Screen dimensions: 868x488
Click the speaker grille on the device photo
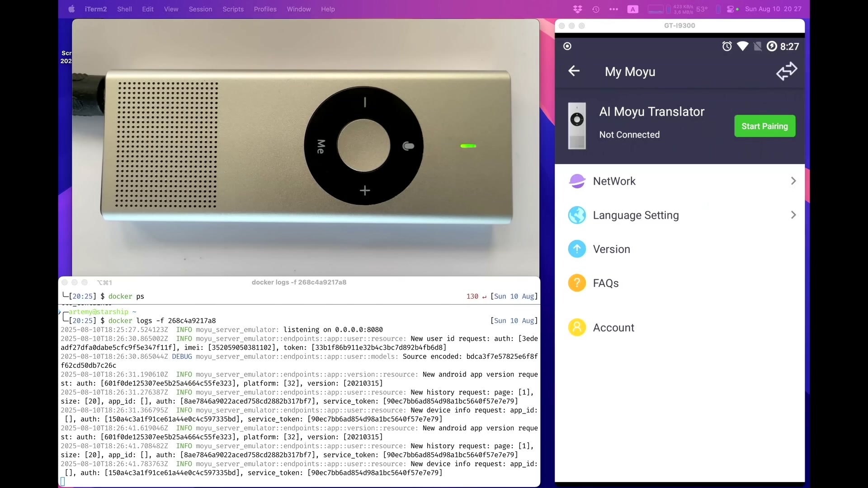point(167,145)
